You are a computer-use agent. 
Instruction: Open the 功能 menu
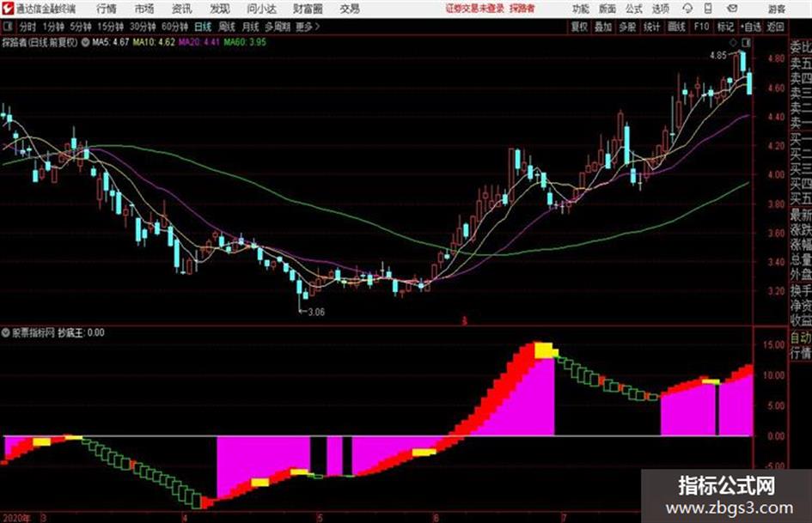click(x=581, y=9)
